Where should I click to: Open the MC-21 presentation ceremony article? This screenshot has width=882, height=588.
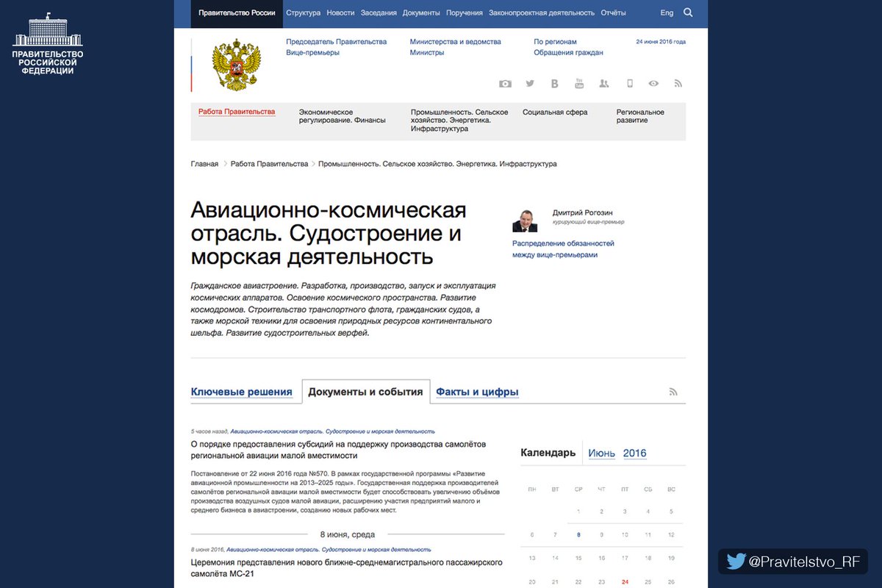coord(346,568)
